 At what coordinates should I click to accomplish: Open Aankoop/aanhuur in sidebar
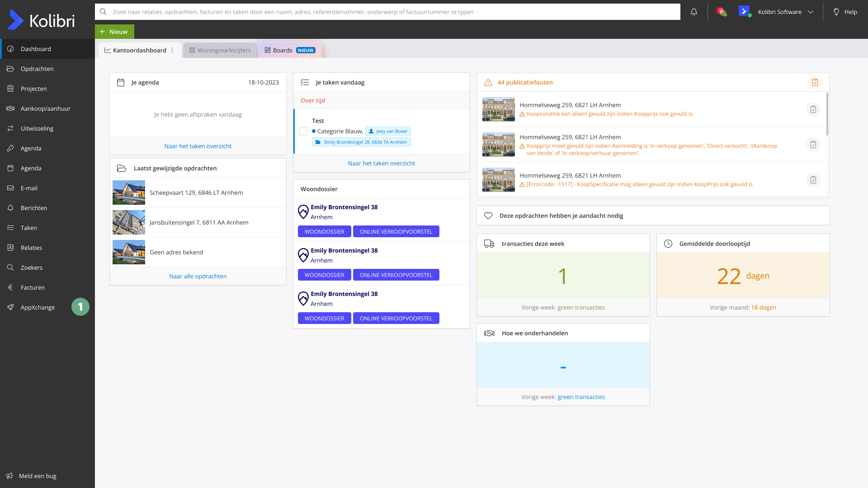[45, 108]
